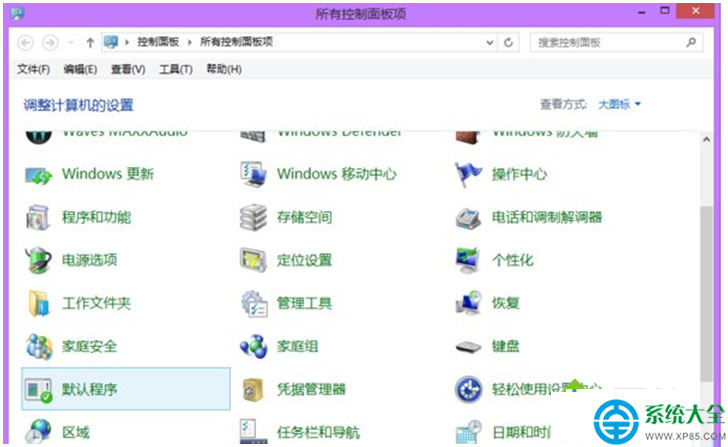
Task: Open the 管理工具 text link
Action: [x=305, y=303]
